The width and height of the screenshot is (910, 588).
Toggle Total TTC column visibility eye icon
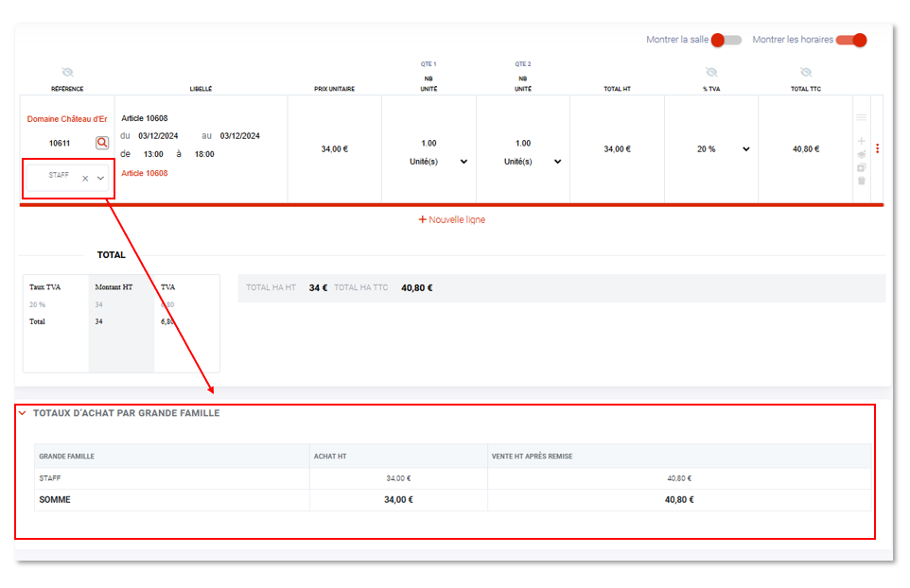tap(805, 72)
